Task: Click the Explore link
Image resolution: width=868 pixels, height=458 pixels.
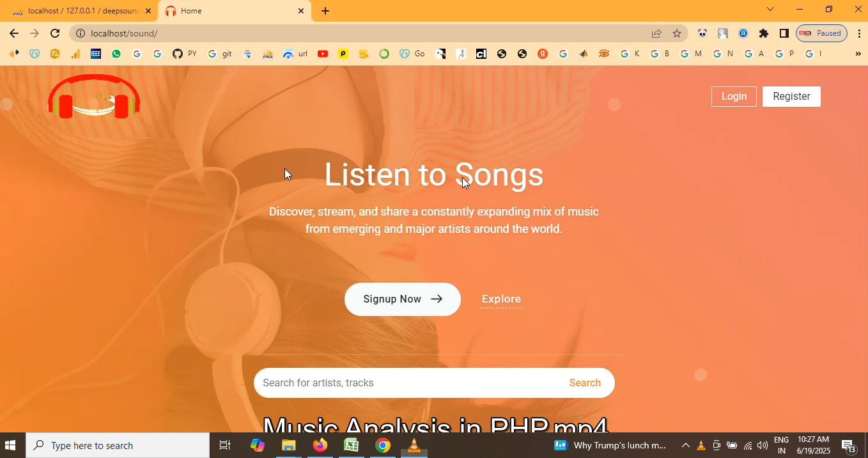Action: [501, 299]
